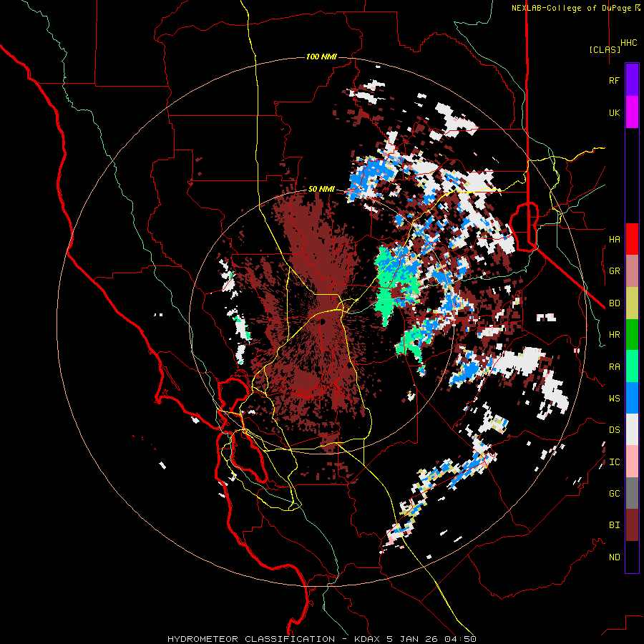Image resolution: width=644 pixels, height=644 pixels.
Task: Choose the WS blue legend swatch
Action: pyautogui.click(x=632, y=399)
